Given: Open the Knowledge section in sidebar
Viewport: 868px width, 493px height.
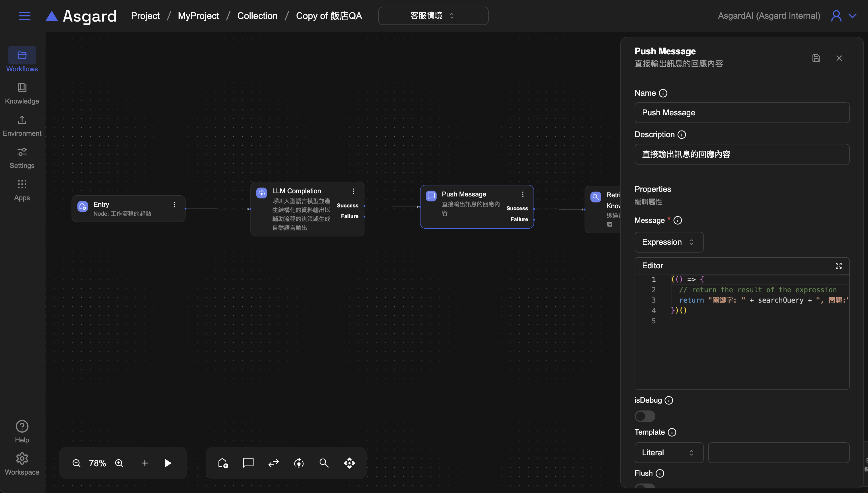Looking at the screenshot, I should click(x=22, y=93).
